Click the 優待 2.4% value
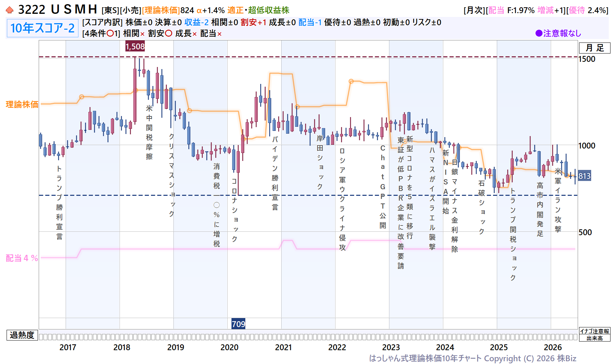The image size is (615, 364). point(587,10)
